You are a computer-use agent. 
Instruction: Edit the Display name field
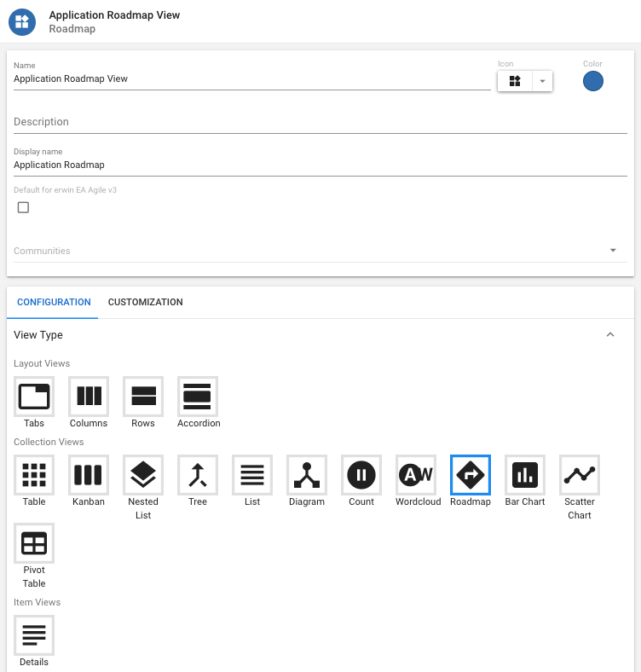click(x=320, y=165)
